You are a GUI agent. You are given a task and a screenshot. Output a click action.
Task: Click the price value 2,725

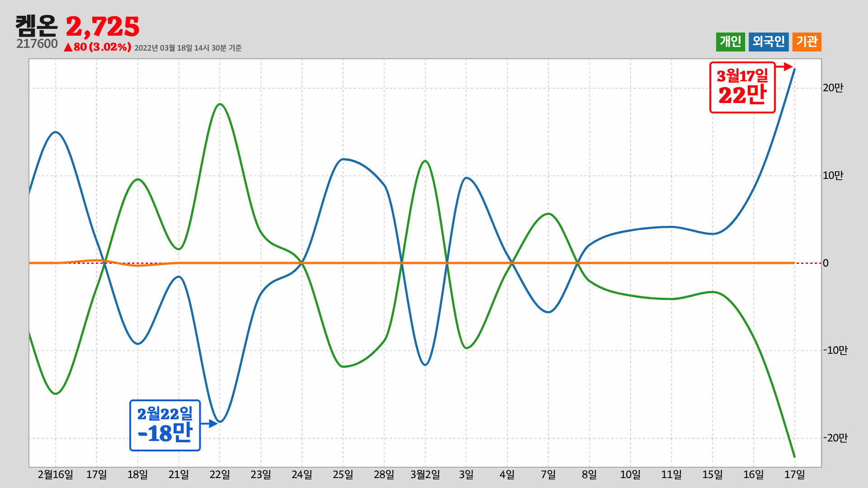tap(103, 27)
